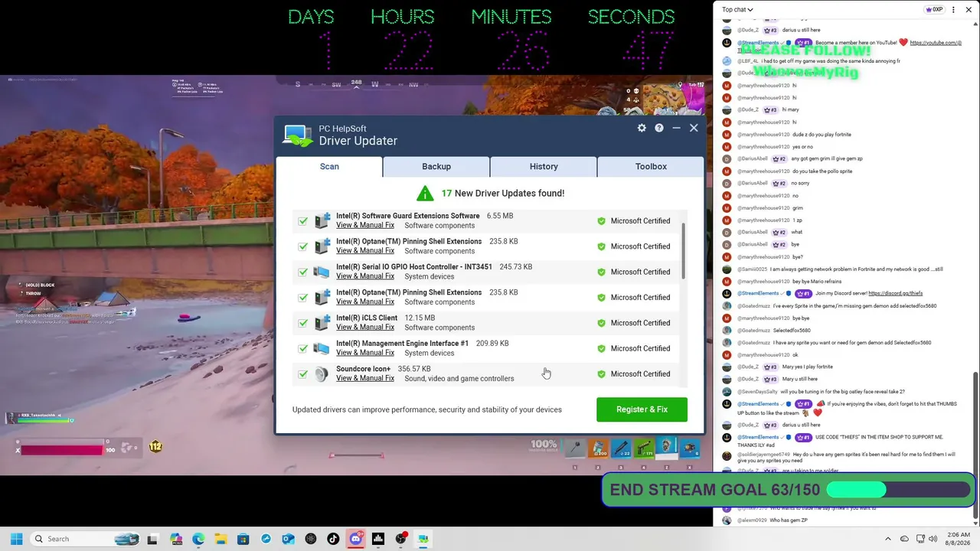Open chat options three-dot menu
Screen dimensions: 980x551
coord(954,10)
